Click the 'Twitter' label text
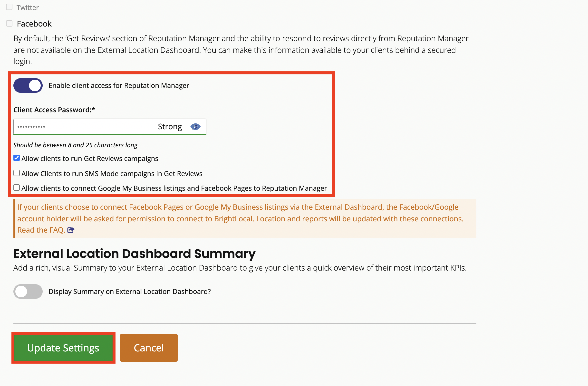The width and height of the screenshot is (588, 386). 28,7
